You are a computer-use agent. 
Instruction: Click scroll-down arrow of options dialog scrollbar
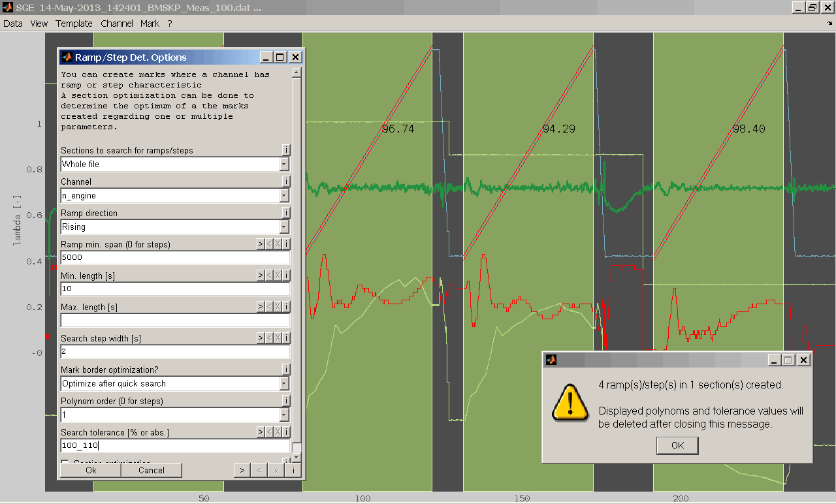click(297, 458)
